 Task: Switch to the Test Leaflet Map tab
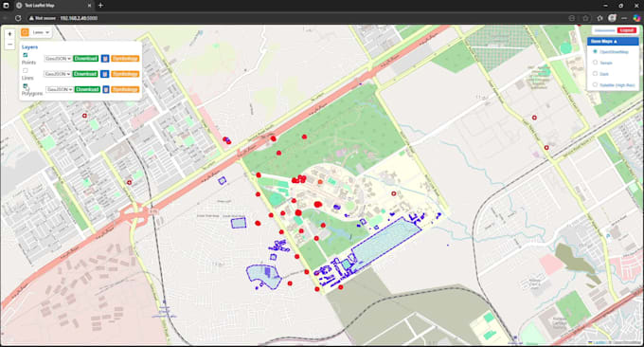[x=53, y=6]
